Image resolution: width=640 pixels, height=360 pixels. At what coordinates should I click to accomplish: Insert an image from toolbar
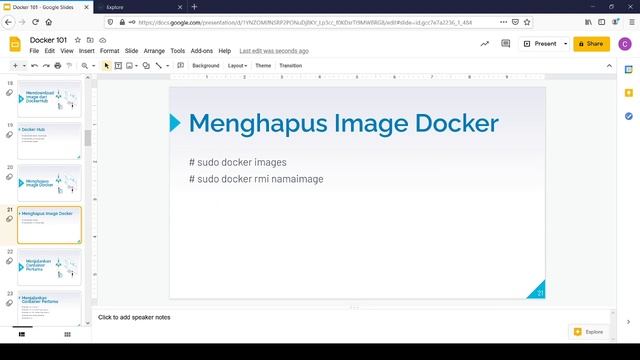(x=129, y=66)
